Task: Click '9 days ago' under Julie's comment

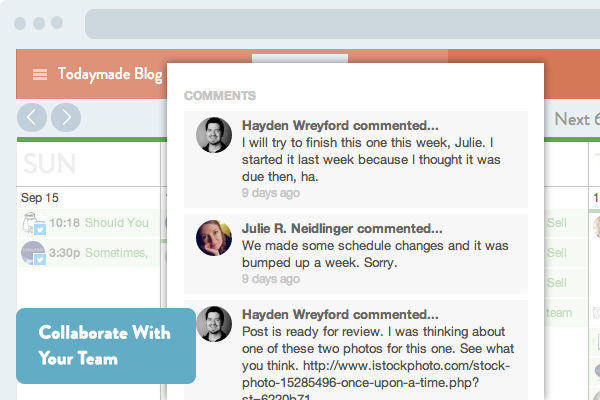Action: click(x=271, y=279)
